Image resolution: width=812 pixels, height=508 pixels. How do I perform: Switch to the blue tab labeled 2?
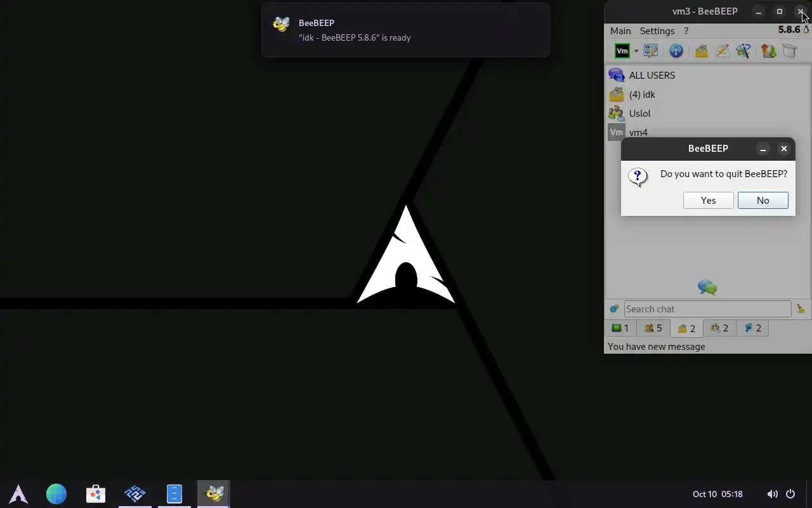(x=752, y=328)
